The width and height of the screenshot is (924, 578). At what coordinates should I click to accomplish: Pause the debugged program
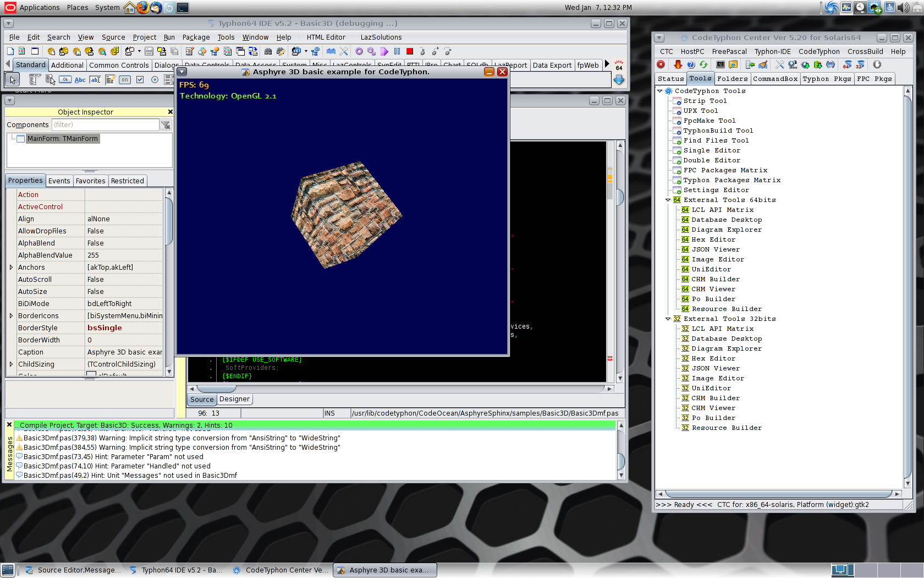pyautogui.click(x=397, y=51)
